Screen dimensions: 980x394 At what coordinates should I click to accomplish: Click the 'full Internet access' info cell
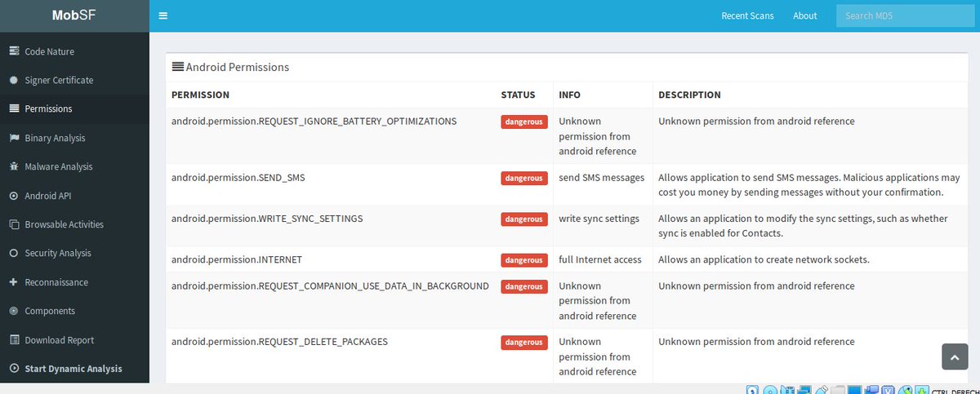(x=600, y=259)
